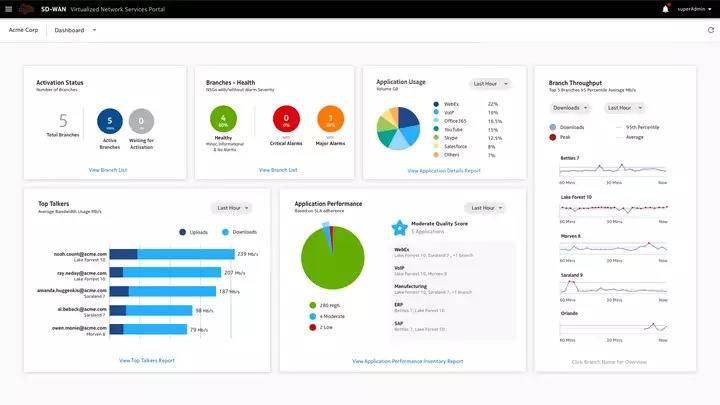This screenshot has width=720, height=405.
Task: Open Lake Forest 10 branch overview
Action: coord(576,197)
